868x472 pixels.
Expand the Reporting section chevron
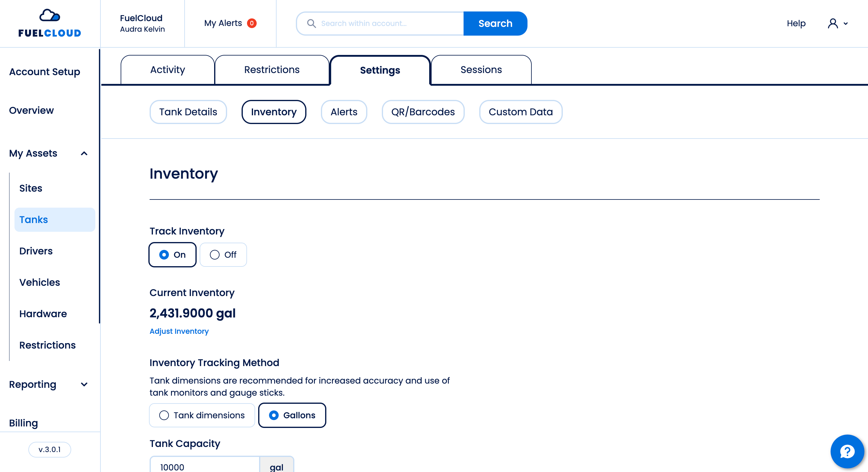click(x=84, y=384)
